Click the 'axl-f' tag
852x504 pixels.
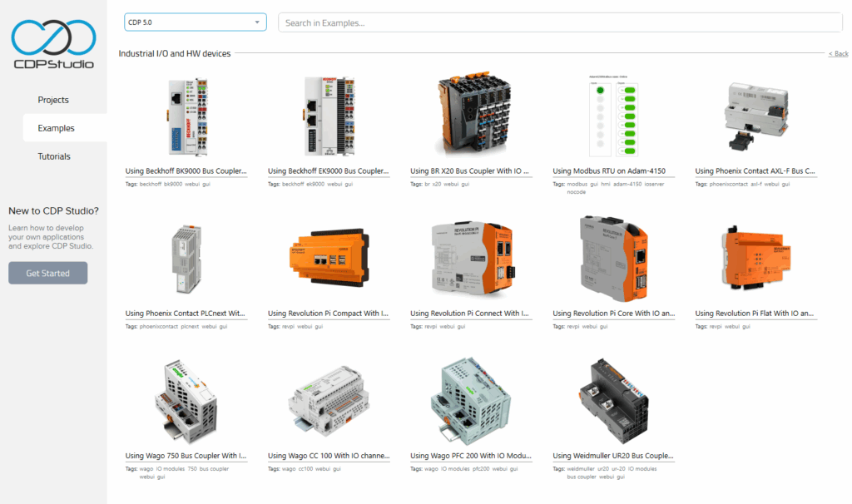pyautogui.click(x=755, y=184)
